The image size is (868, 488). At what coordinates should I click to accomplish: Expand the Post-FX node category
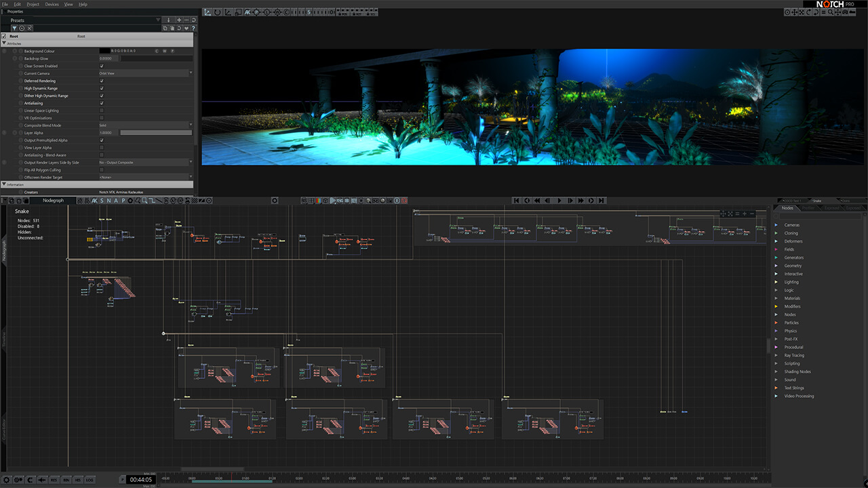tap(776, 339)
